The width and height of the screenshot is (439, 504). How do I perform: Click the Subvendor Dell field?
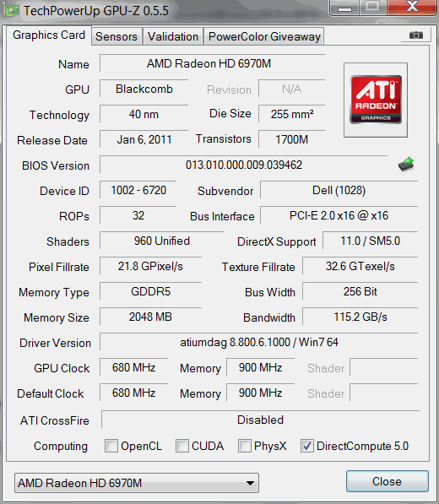[339, 190]
